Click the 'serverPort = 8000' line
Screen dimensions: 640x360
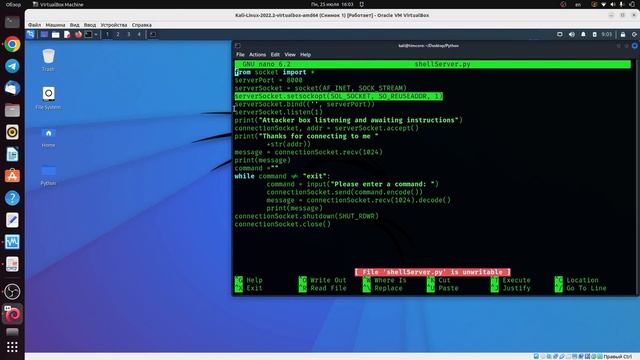click(269, 80)
